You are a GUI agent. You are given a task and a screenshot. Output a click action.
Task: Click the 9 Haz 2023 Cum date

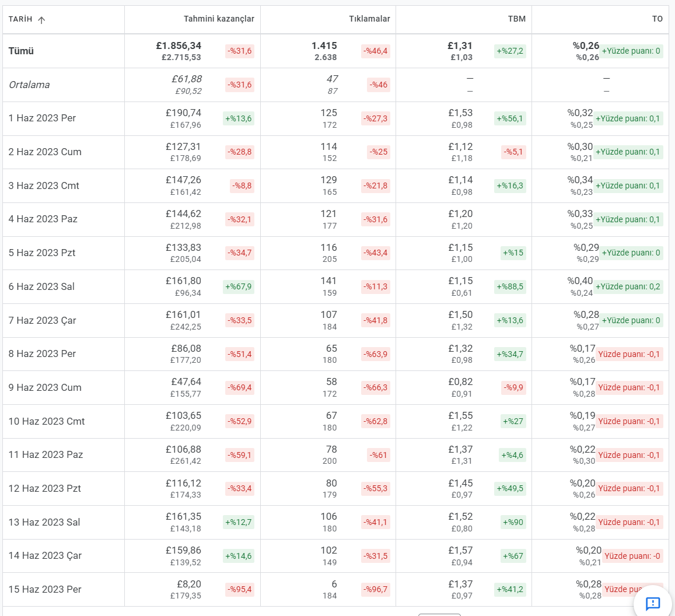pyautogui.click(x=45, y=387)
